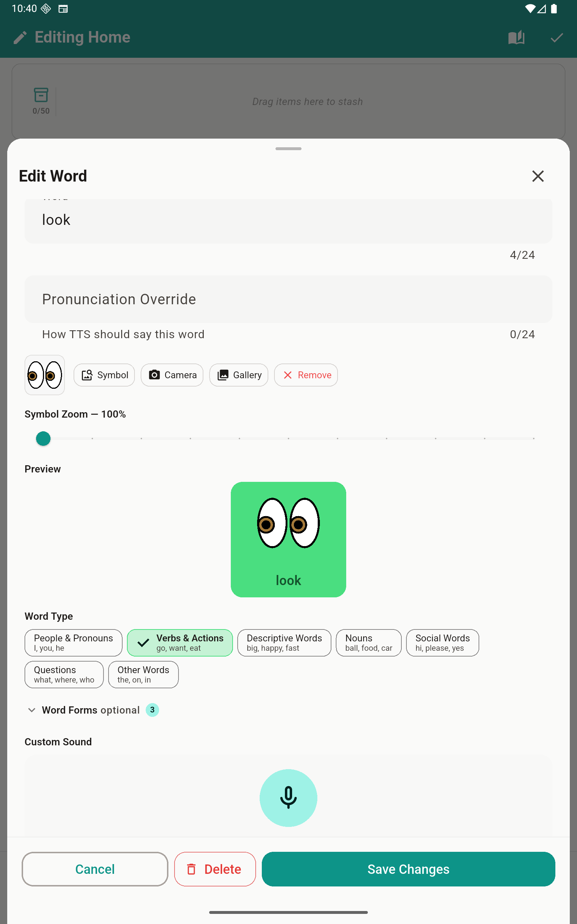Cancel editing the word

(94, 869)
